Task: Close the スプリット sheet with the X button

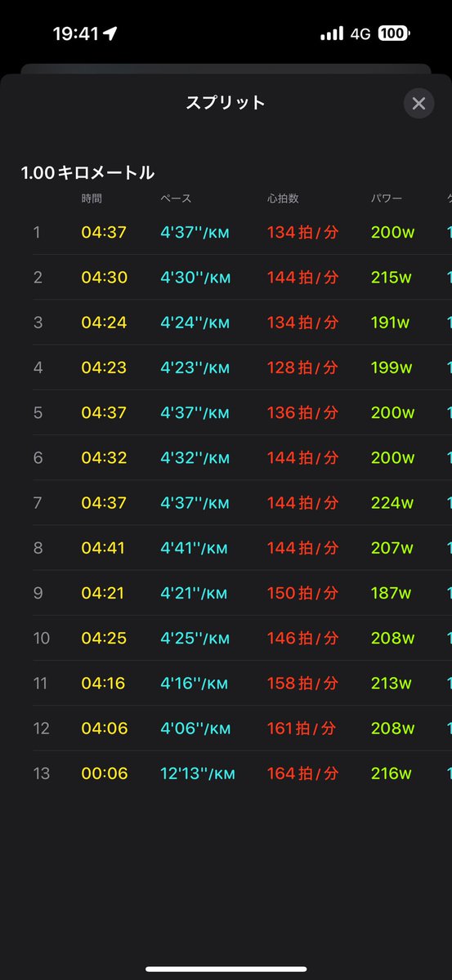Action: pyautogui.click(x=418, y=104)
